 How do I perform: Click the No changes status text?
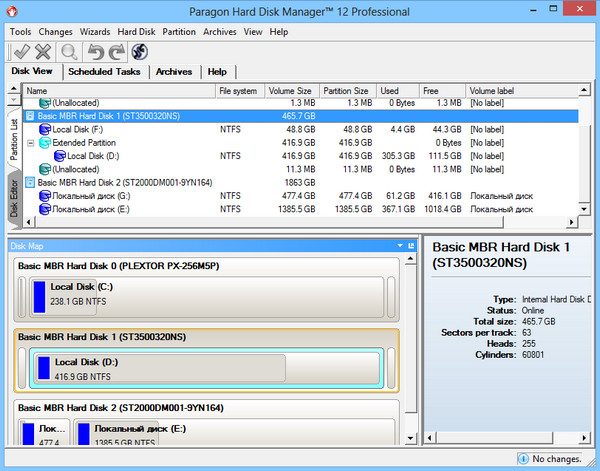point(557,459)
